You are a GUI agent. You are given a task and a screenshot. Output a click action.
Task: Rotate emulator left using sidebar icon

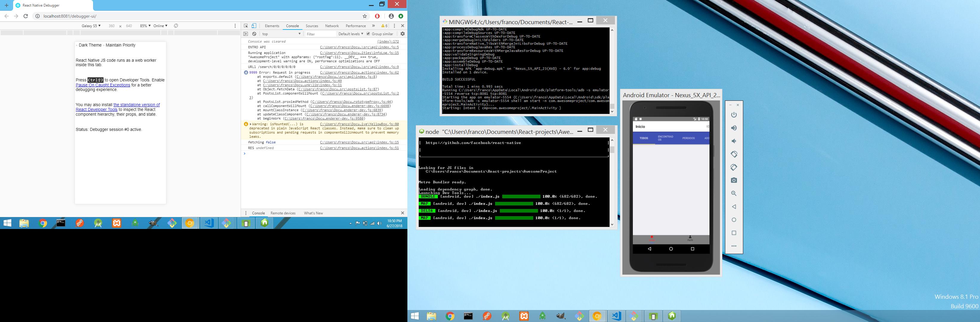coord(734,154)
